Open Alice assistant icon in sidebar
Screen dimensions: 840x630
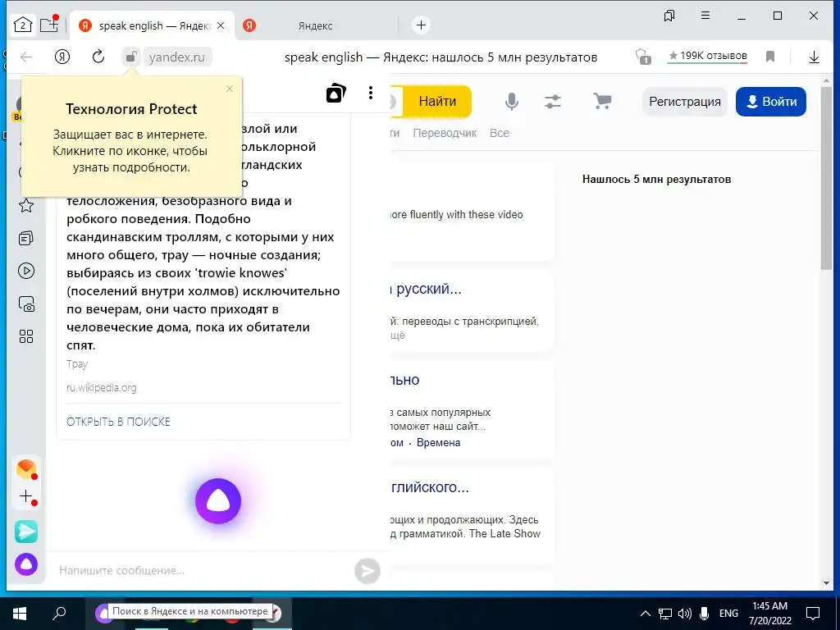pos(26,564)
